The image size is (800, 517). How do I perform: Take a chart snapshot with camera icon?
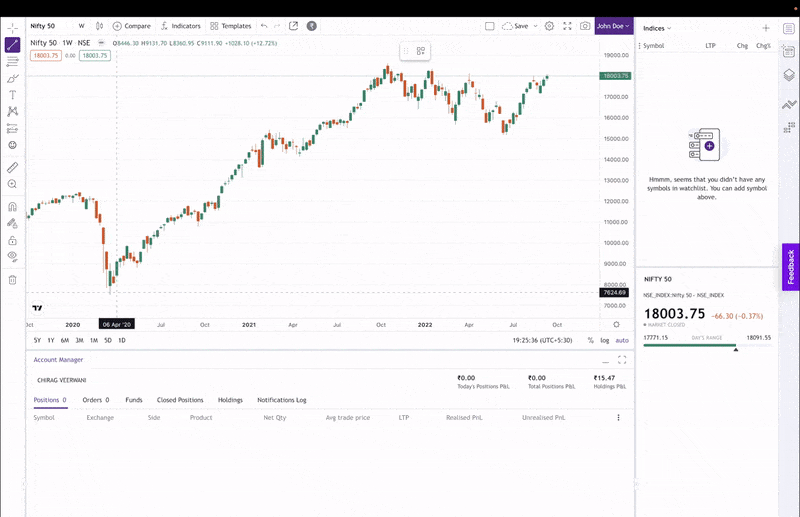click(585, 26)
